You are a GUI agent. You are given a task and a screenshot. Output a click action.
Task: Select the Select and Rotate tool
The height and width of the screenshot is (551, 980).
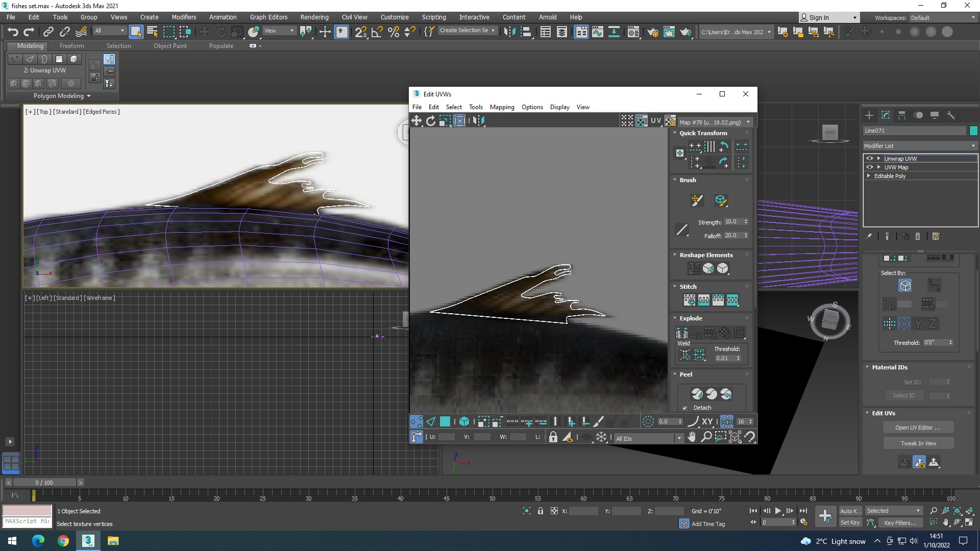(221, 32)
